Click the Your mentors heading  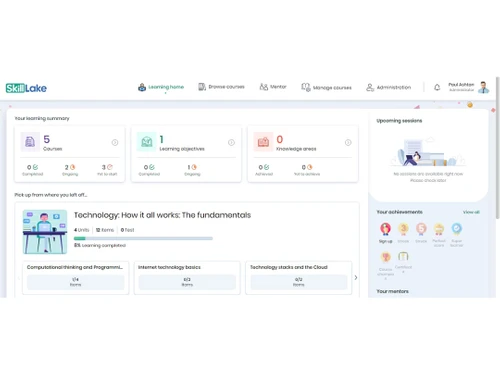tap(392, 291)
